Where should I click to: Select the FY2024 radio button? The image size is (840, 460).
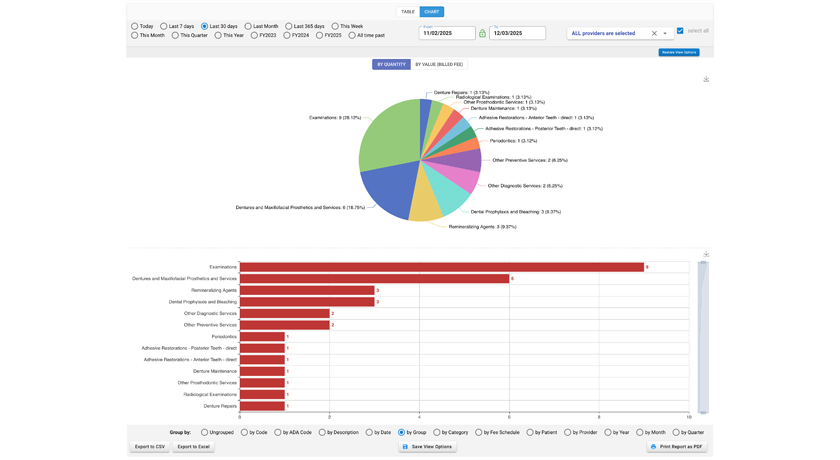click(x=287, y=35)
